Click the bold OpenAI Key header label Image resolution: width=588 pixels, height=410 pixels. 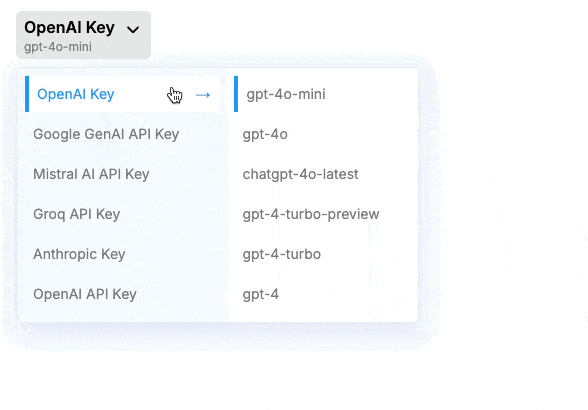tap(69, 28)
